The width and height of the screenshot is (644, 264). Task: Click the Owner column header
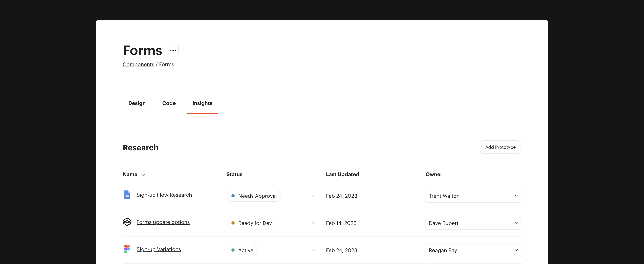[x=434, y=174]
